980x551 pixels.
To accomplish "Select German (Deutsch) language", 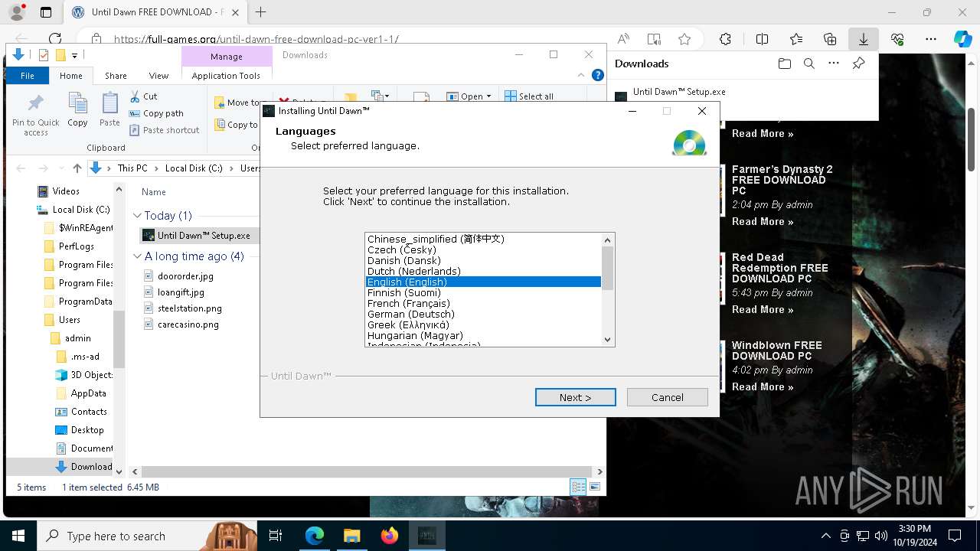I will [483, 314].
